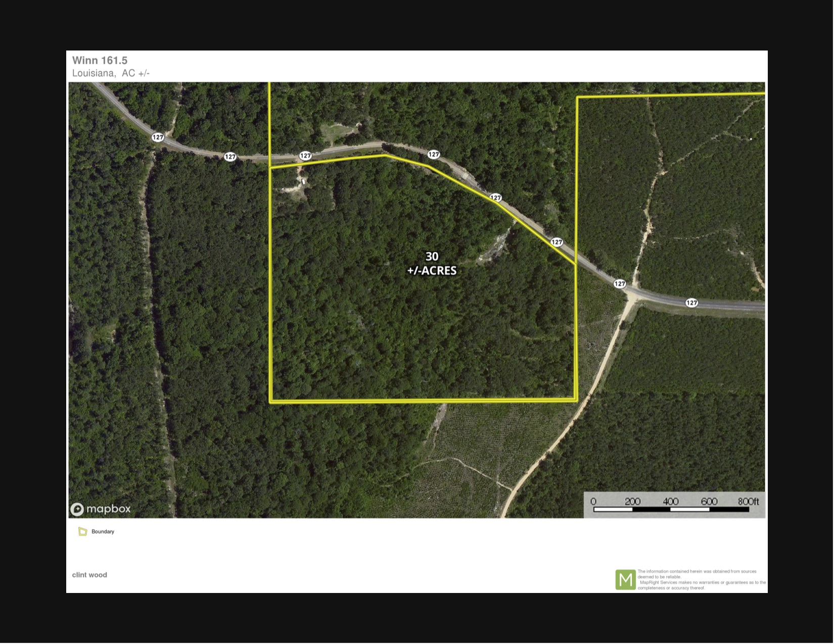Select the yellow Boundary legend icon
834x644 pixels.
83,532
